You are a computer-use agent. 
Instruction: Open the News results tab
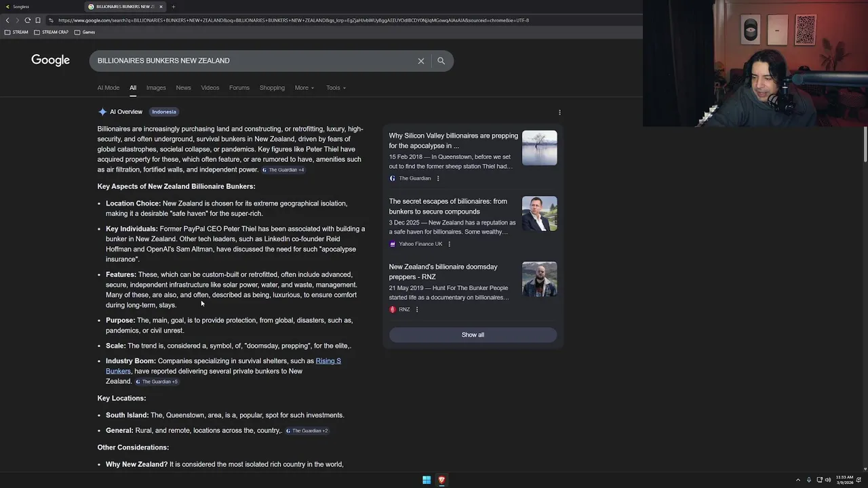pos(183,87)
